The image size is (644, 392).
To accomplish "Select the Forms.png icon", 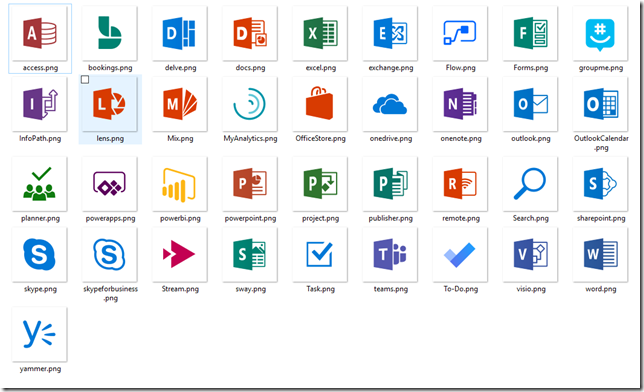I will (531, 33).
